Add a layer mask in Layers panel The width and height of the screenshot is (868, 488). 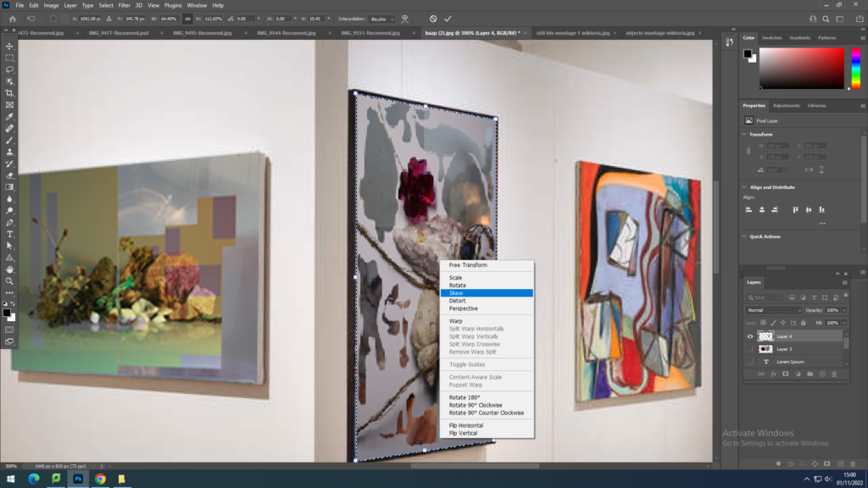(786, 374)
